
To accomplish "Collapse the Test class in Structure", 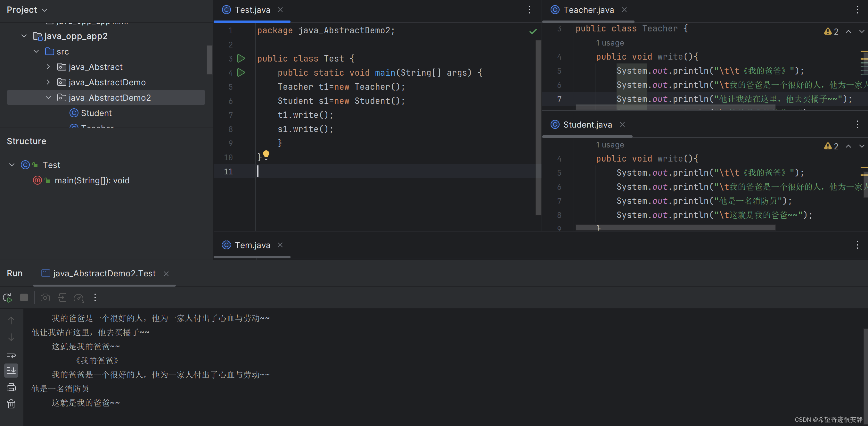I will [12, 165].
